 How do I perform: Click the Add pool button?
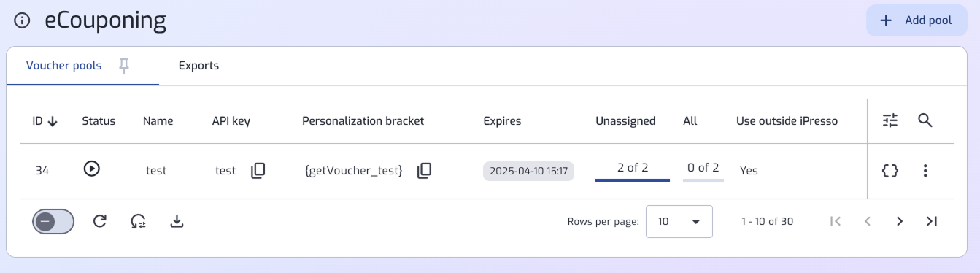click(x=917, y=20)
